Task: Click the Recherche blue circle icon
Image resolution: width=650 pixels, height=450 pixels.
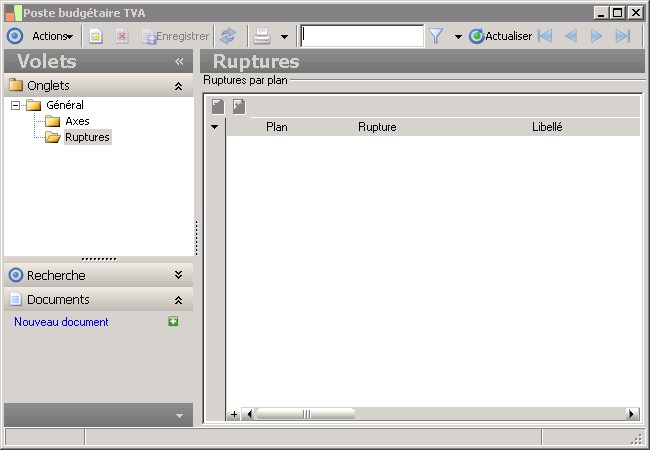Action: 16,275
